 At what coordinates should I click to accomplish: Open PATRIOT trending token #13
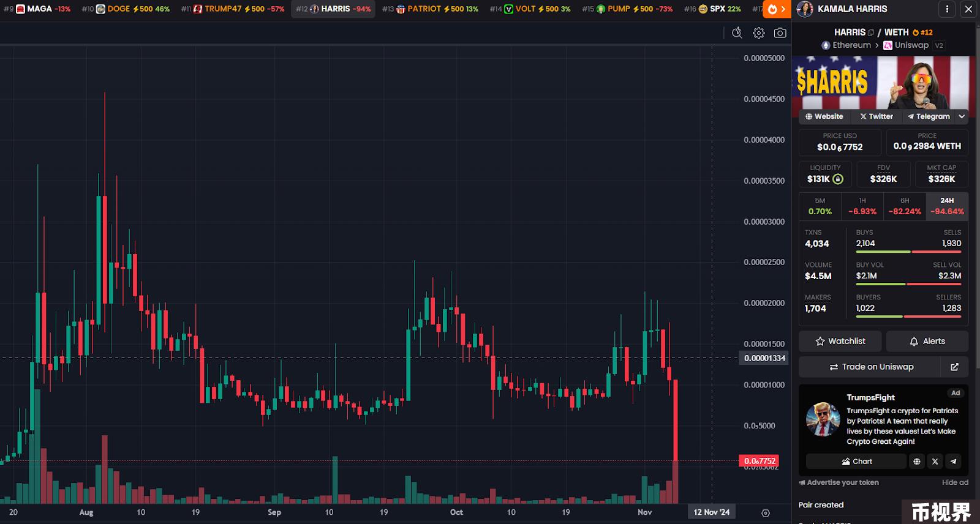(430, 9)
